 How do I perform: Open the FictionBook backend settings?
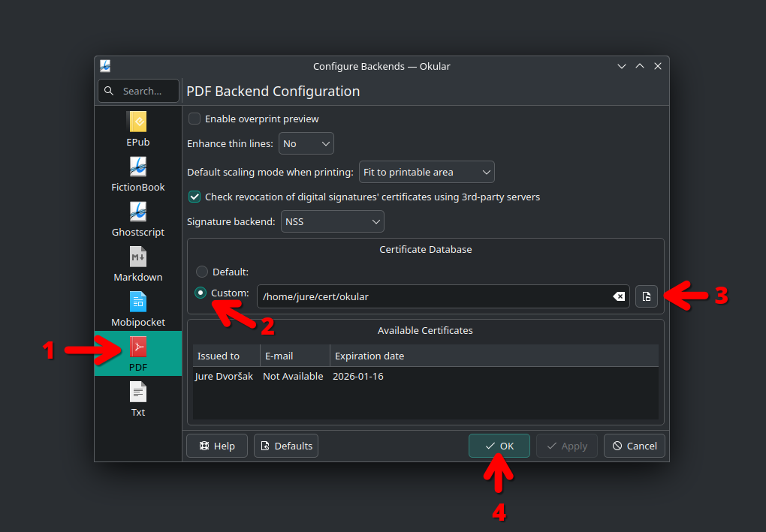[137, 167]
